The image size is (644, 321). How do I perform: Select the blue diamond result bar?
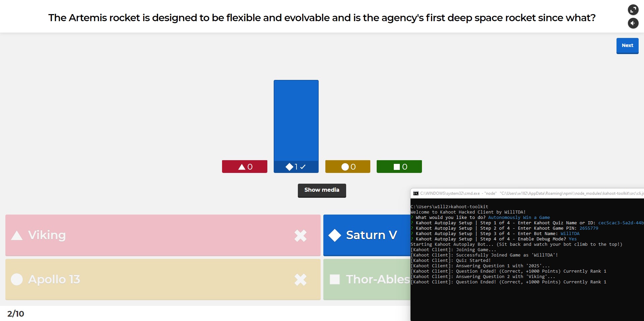(296, 126)
